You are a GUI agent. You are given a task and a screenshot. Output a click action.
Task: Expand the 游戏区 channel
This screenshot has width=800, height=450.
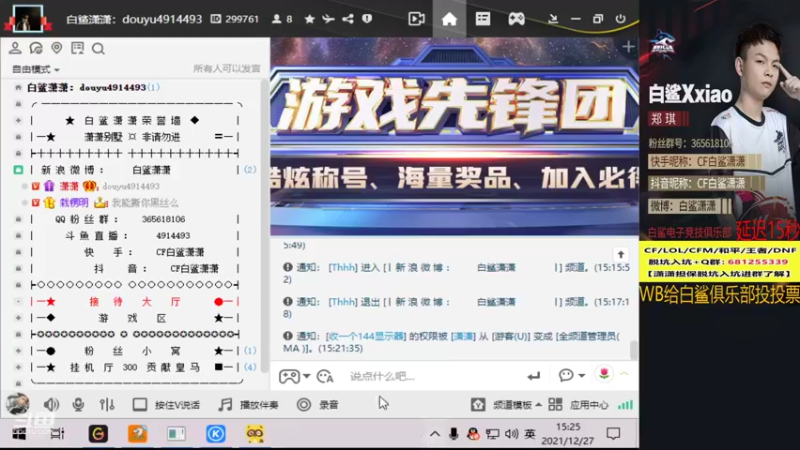point(18,318)
